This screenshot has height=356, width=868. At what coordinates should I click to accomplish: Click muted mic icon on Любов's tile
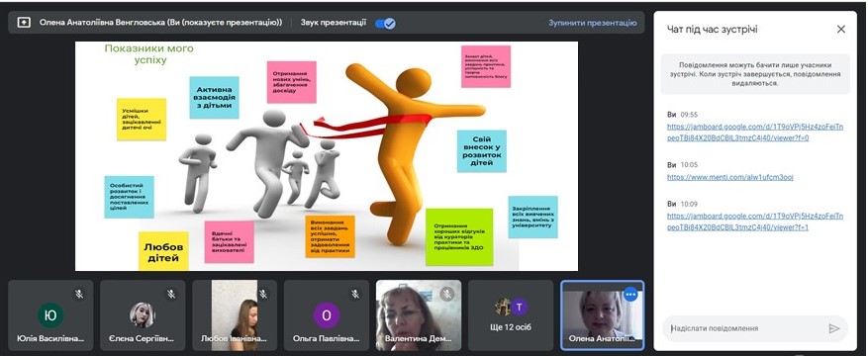(263, 294)
